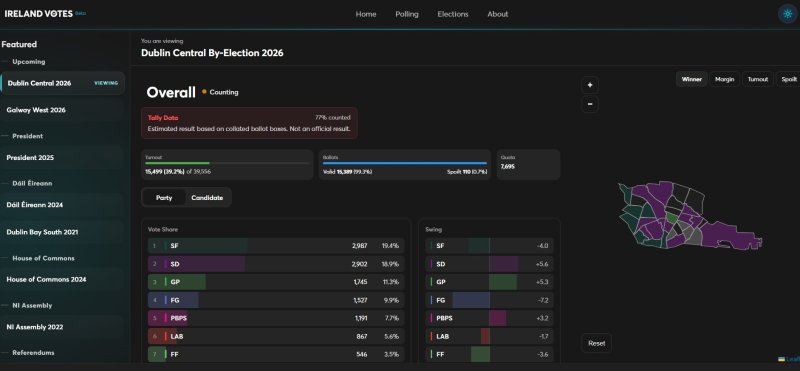Click the FF vote share row

(x=276, y=355)
